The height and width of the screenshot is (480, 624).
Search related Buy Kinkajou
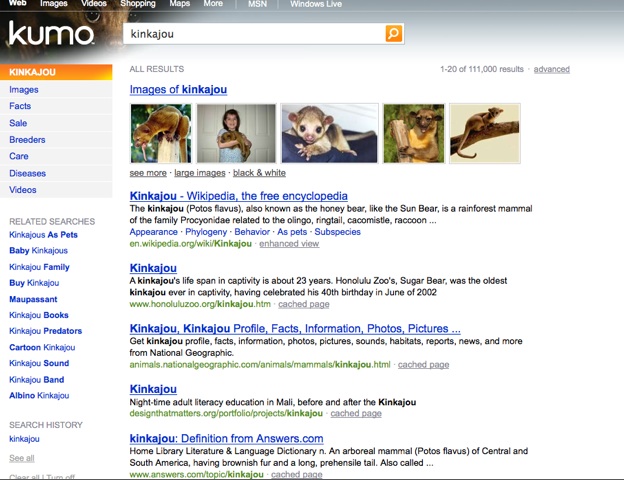click(x=34, y=283)
